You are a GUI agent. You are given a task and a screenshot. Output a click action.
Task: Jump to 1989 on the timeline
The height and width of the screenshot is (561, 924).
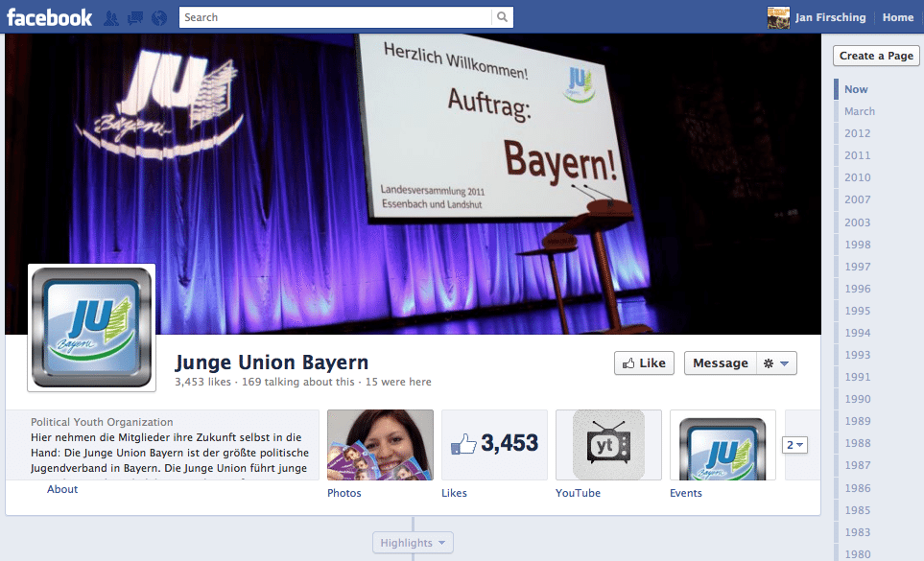tap(858, 421)
